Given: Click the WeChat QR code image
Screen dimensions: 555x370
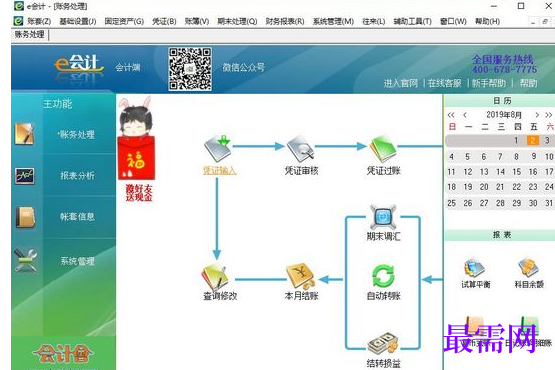Looking at the screenshot, I should point(190,69).
